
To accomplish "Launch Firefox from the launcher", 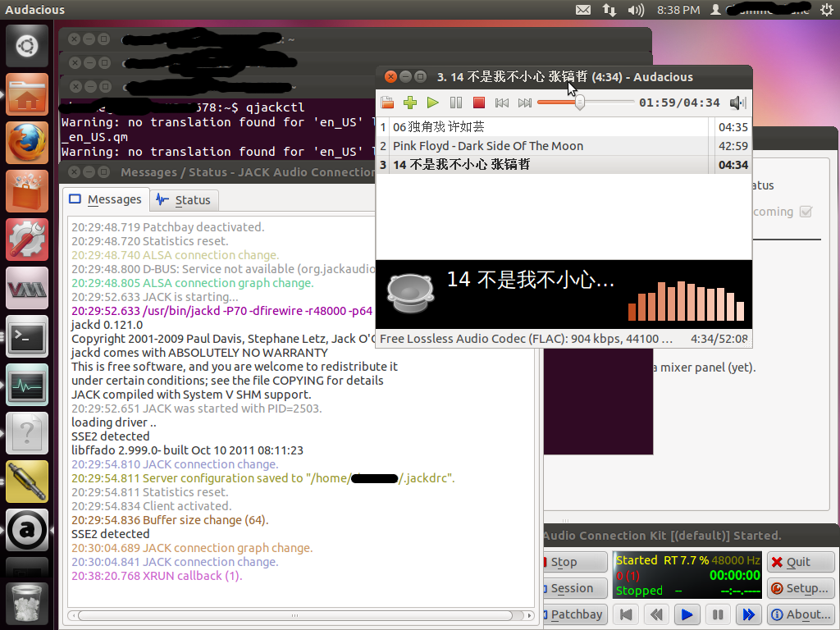I will (x=27, y=143).
